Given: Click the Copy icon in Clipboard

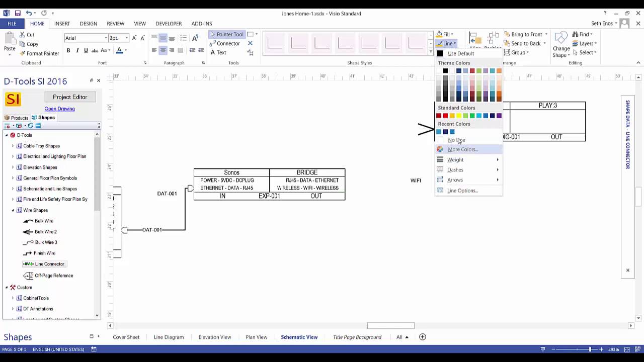Looking at the screenshot, I should click(x=23, y=44).
